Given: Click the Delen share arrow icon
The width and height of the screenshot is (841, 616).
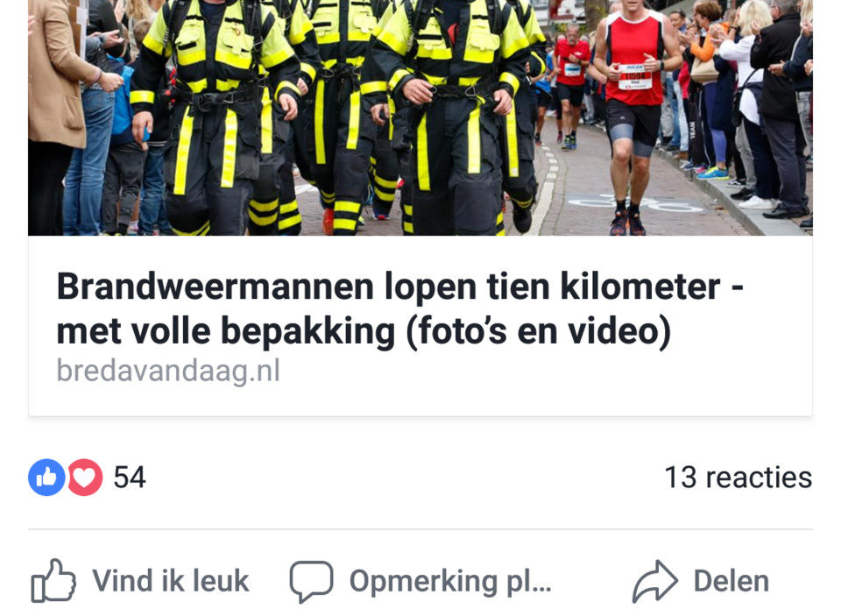Looking at the screenshot, I should [655, 581].
